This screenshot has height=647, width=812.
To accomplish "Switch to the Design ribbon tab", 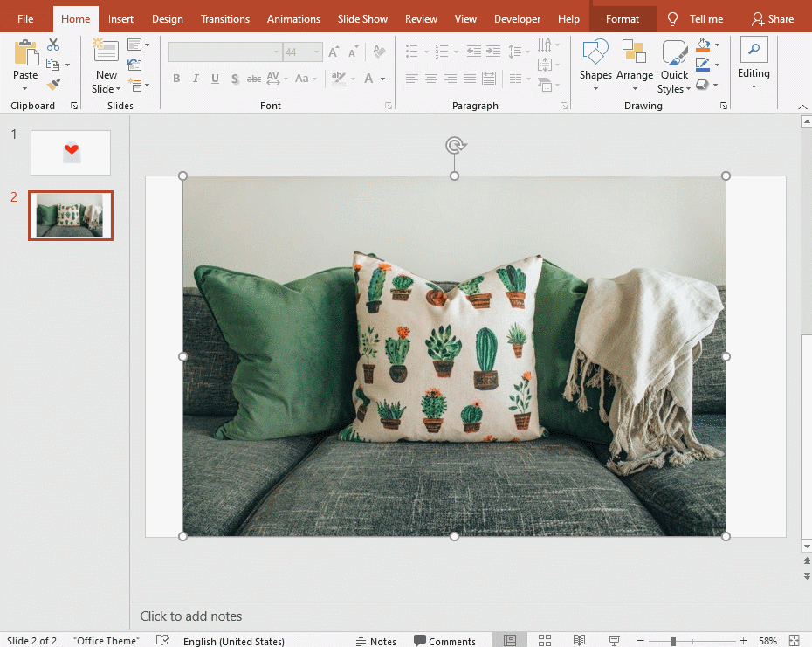I will (x=167, y=18).
